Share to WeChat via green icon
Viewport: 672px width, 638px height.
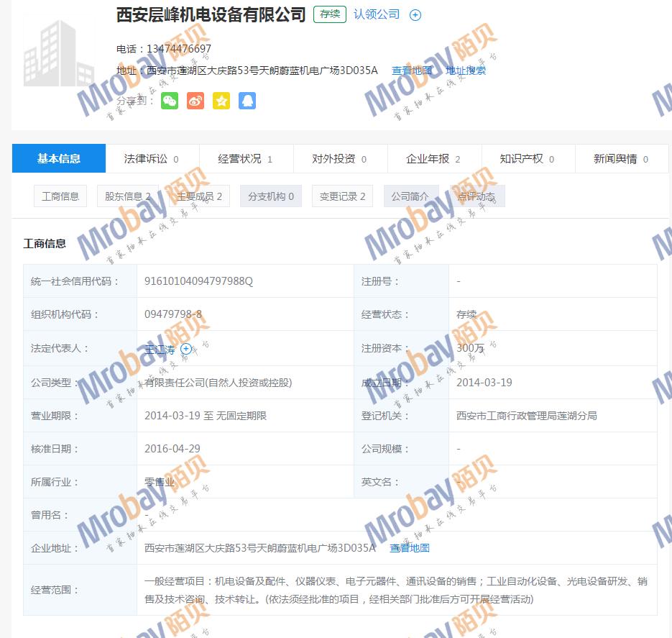(x=170, y=101)
